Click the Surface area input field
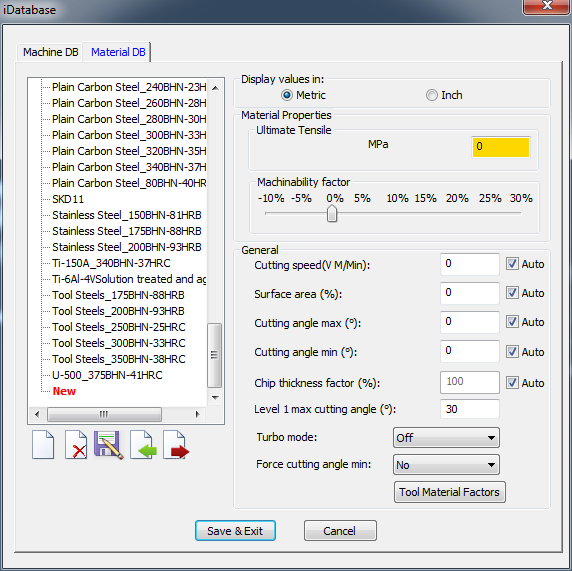The width and height of the screenshot is (572, 571). click(469, 293)
